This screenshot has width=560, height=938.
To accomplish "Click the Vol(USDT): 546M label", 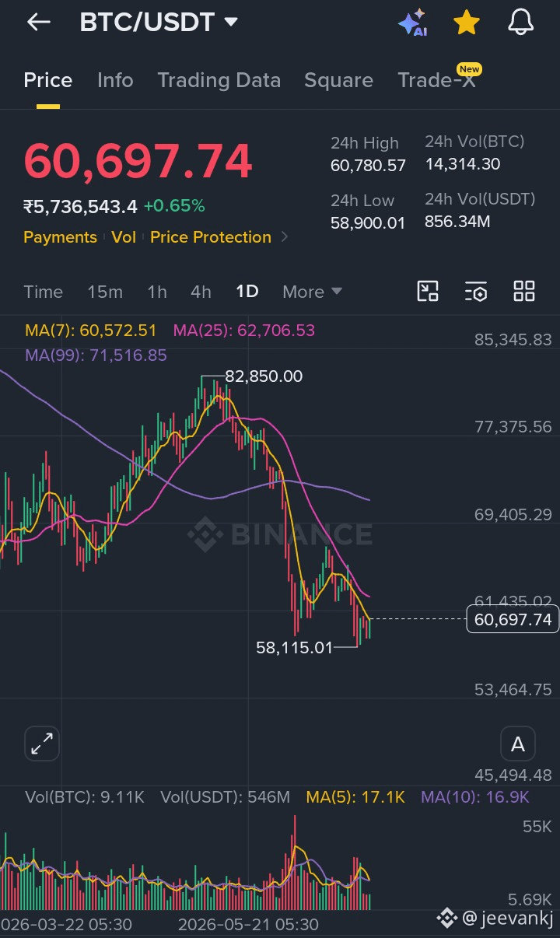I will click(x=225, y=797).
